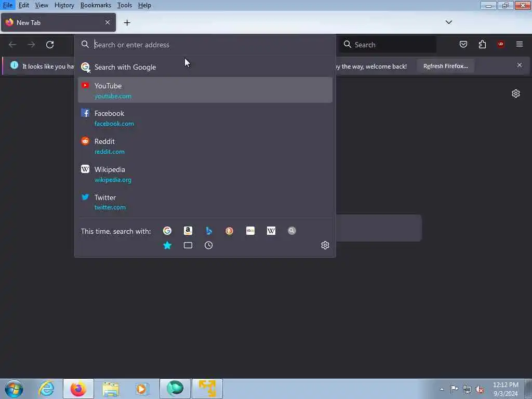
Task: Search open tabs with the tab icon
Action: click(x=188, y=245)
